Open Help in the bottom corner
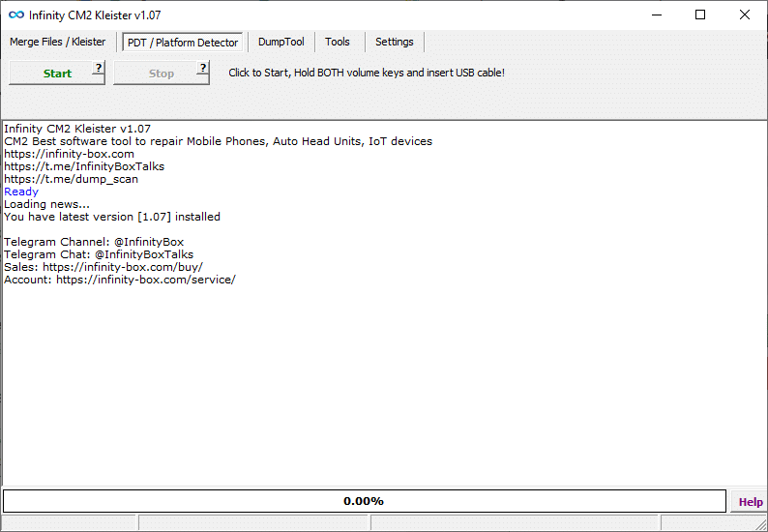The image size is (768, 532). (751, 502)
